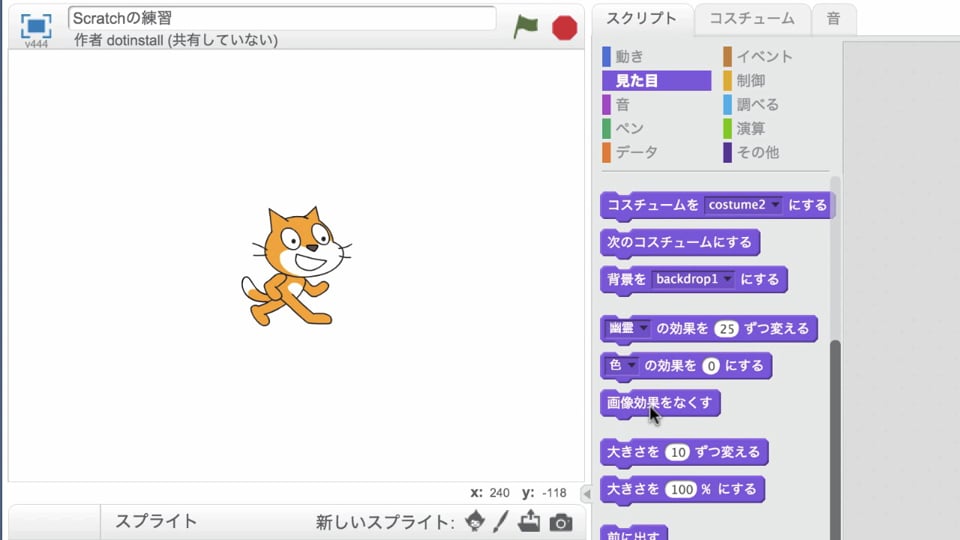
Task: Select the 音 block category
Action: pyautogui.click(x=656, y=105)
